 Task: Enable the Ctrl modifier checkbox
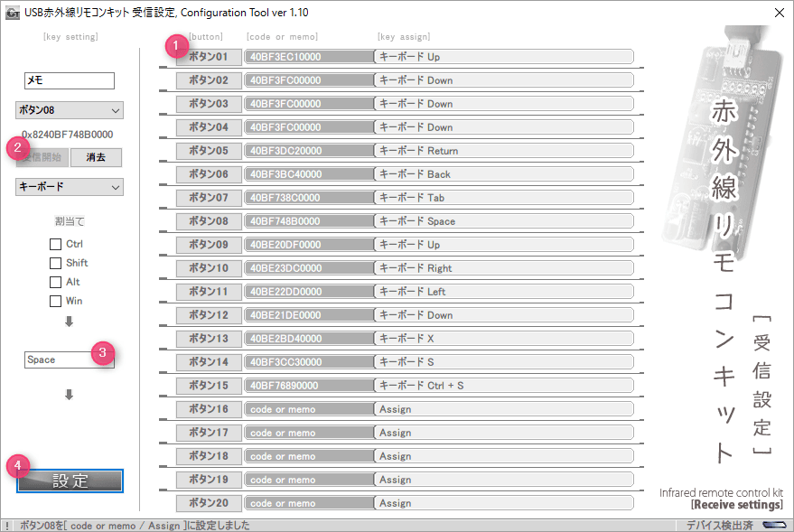pos(56,244)
